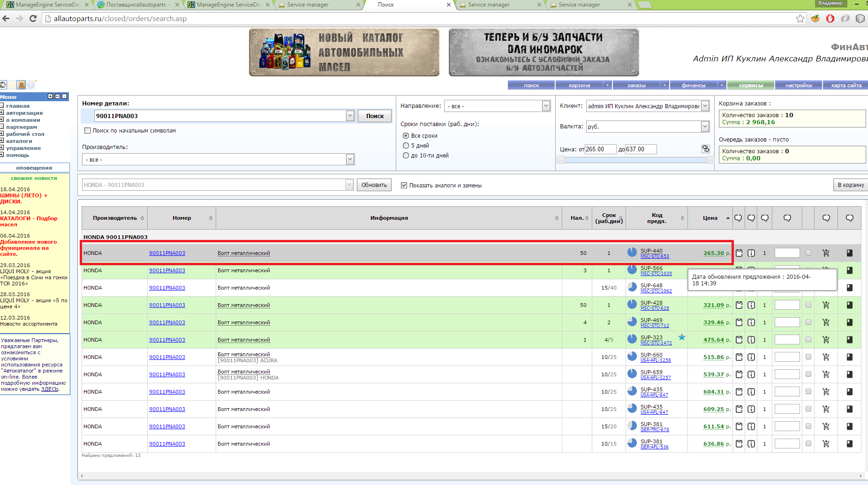The width and height of the screenshot is (868, 485).
Task: Tick the checkbox in the 475.64 р. row
Action: pyautogui.click(x=808, y=340)
